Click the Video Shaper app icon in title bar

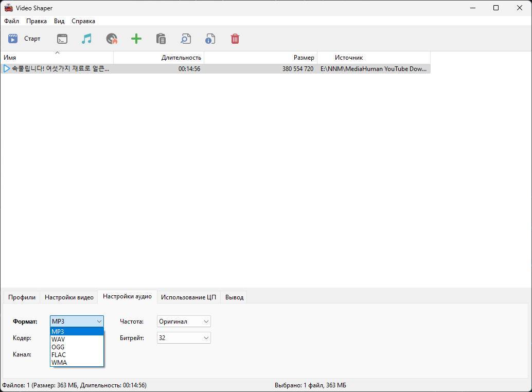(x=8, y=8)
